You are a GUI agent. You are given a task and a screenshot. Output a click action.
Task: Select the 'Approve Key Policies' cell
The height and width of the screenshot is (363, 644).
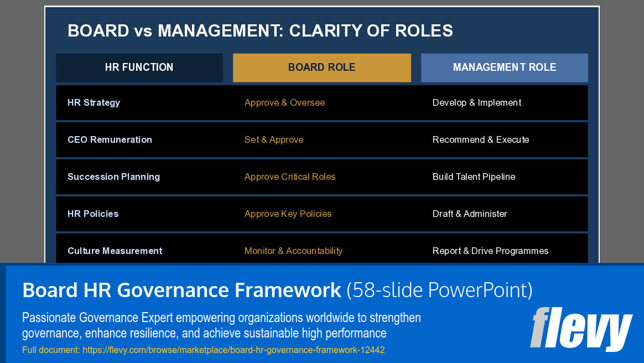pos(288,214)
